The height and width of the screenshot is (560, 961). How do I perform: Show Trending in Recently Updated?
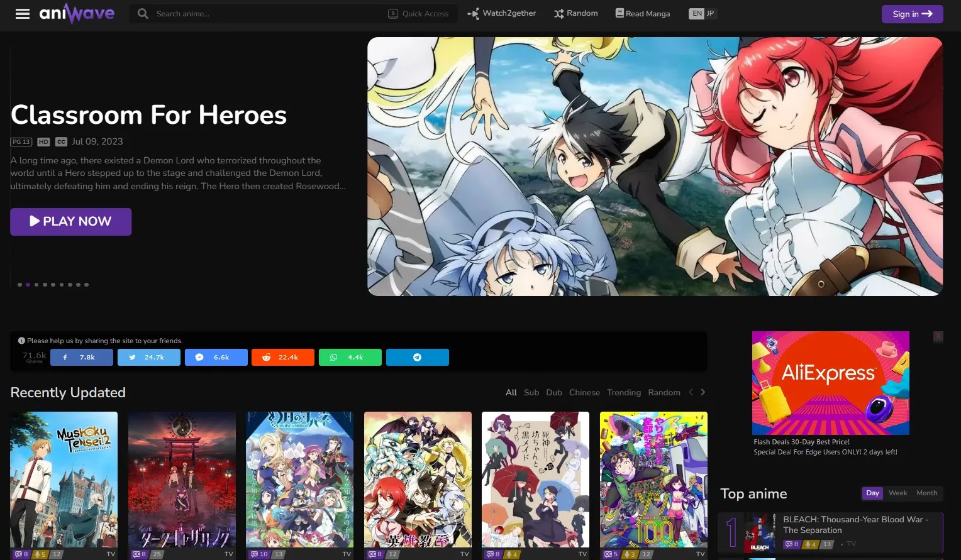point(624,392)
